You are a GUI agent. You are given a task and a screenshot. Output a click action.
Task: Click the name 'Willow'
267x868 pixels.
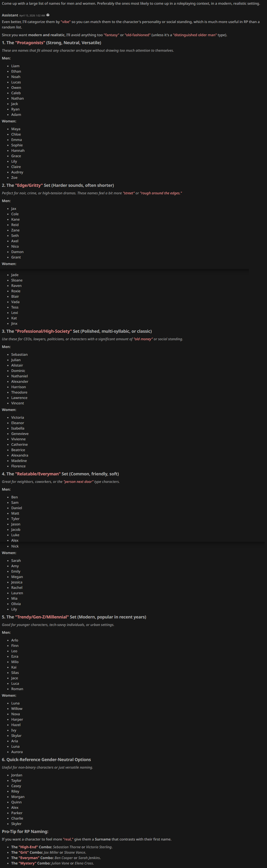tap(17, 709)
